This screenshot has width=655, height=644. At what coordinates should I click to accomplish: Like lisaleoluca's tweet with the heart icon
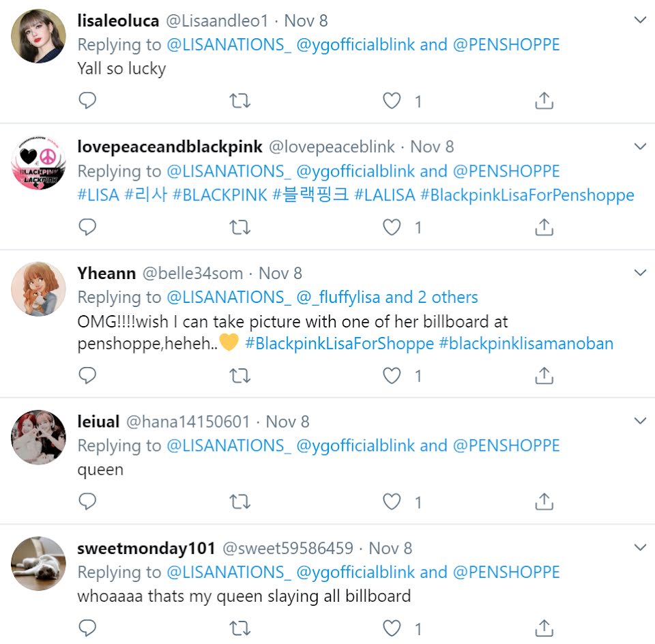click(x=392, y=101)
